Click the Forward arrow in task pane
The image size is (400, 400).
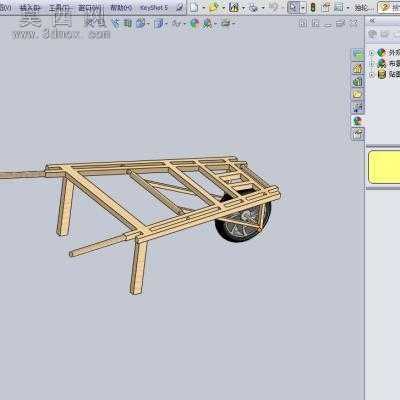coord(385,34)
